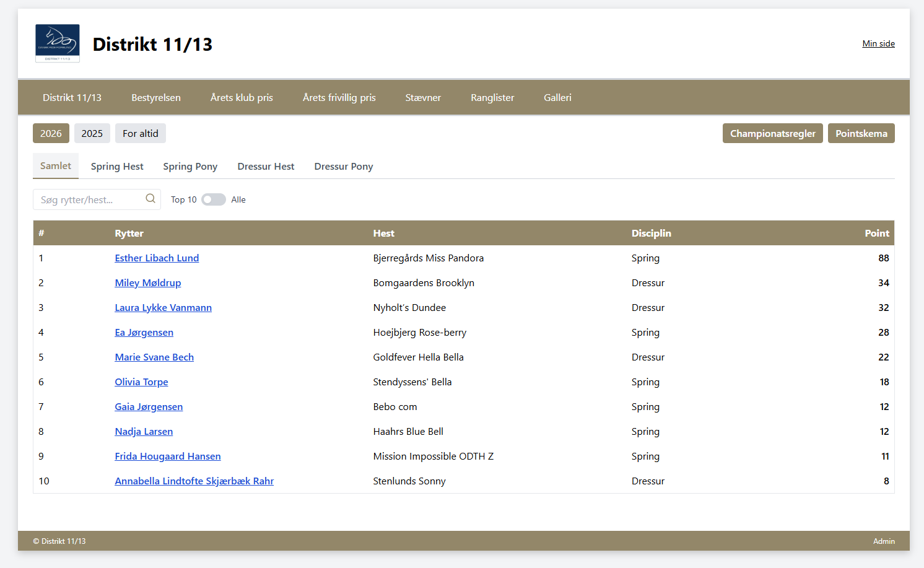This screenshot has height=568, width=924.
Task: Open the Stævner menu item
Action: tap(423, 97)
